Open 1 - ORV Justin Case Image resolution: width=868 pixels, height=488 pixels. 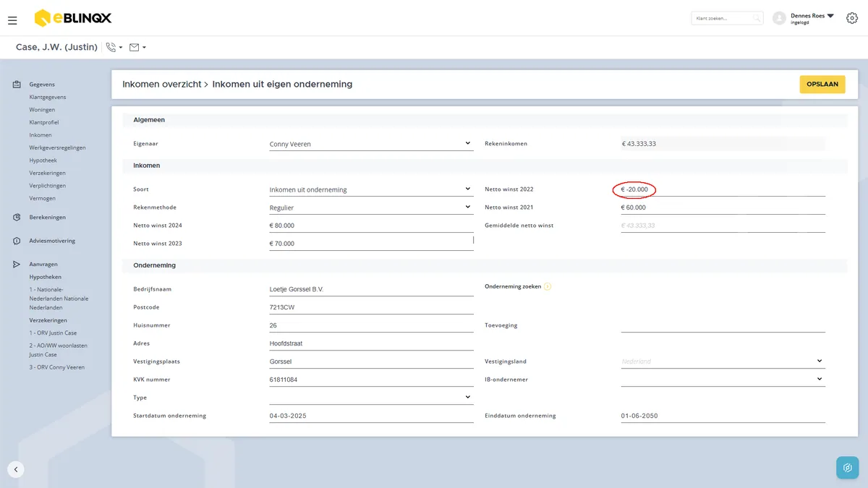click(53, 333)
